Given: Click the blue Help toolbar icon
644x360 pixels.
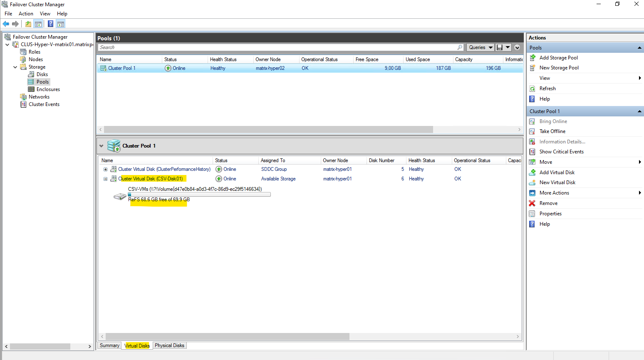Looking at the screenshot, I should click(x=50, y=24).
